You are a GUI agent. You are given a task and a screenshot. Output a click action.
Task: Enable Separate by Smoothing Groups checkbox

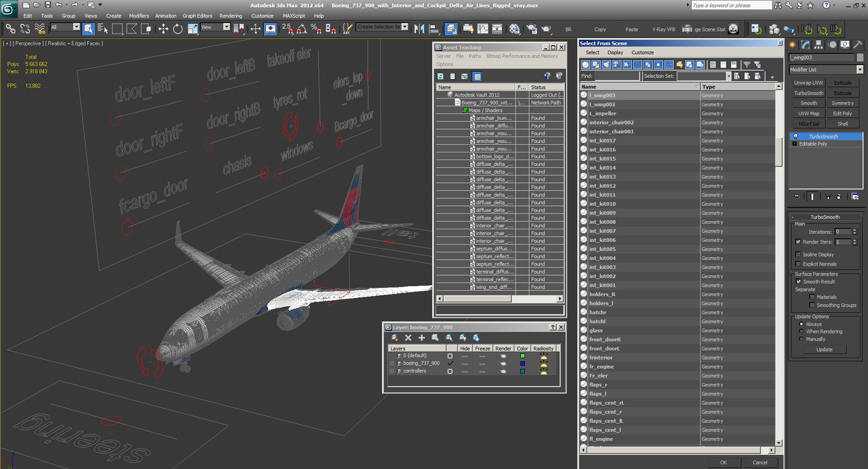point(812,305)
